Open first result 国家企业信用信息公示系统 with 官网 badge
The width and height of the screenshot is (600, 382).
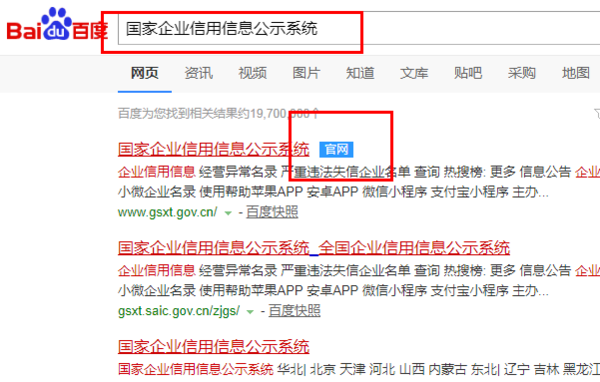coord(214,149)
